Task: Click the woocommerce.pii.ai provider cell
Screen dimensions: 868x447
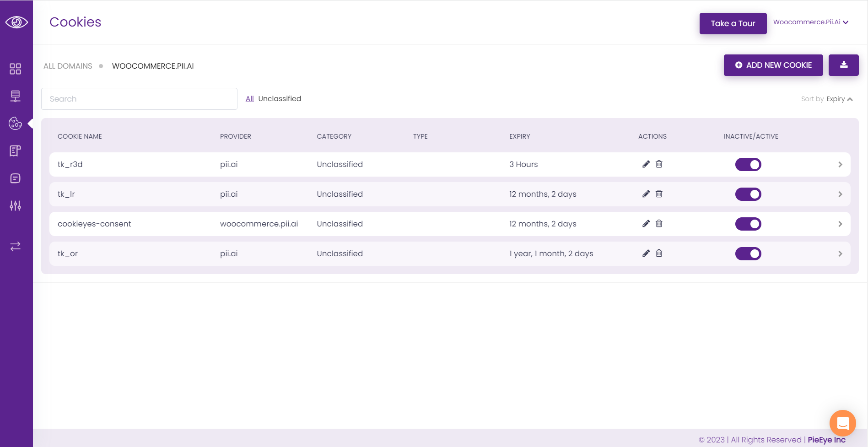Action: coord(259,224)
